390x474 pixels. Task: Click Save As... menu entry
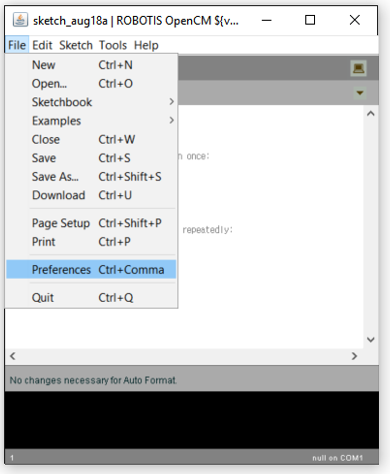[91, 177]
